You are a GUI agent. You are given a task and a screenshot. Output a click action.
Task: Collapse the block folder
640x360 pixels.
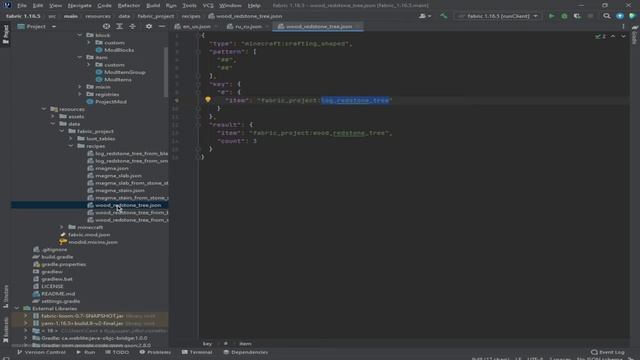(x=80, y=36)
